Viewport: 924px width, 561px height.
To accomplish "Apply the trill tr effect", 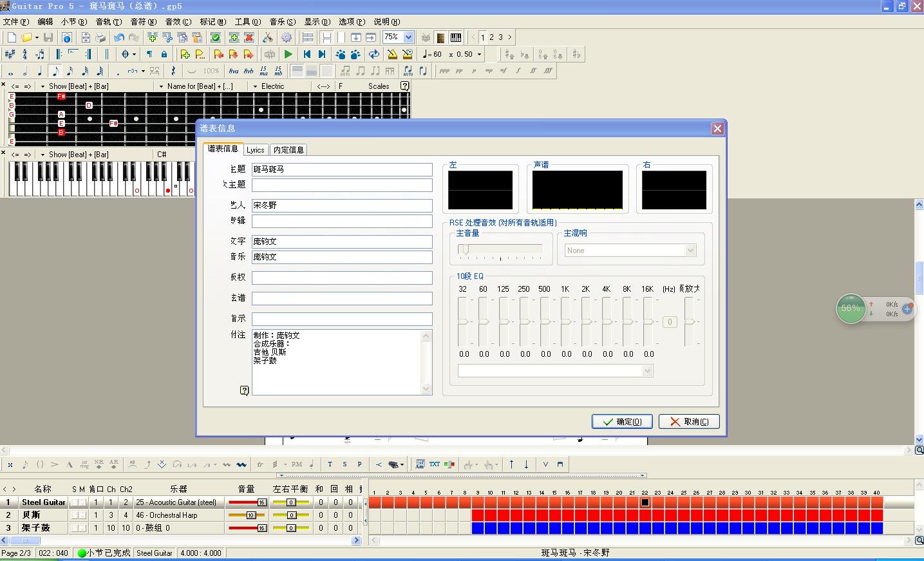I will tap(260, 464).
